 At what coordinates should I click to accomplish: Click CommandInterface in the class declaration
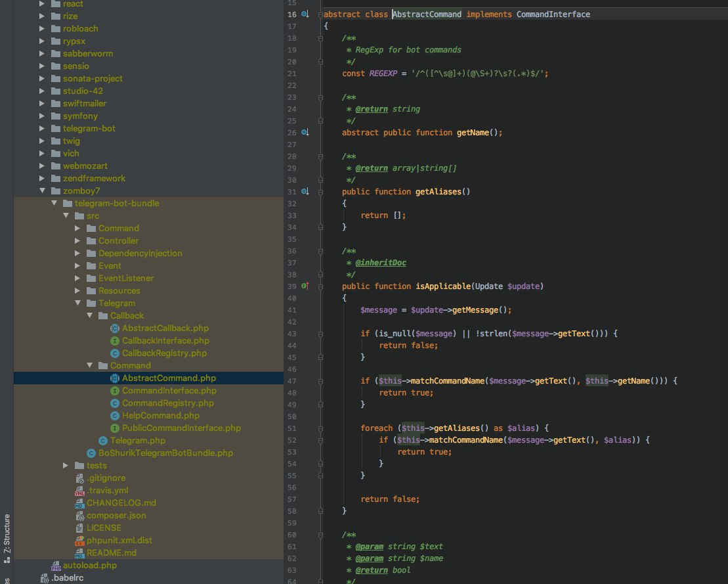[x=553, y=14]
